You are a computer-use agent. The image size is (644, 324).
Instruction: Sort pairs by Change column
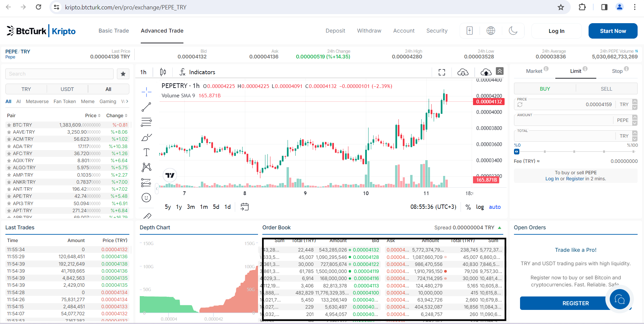[x=117, y=115]
